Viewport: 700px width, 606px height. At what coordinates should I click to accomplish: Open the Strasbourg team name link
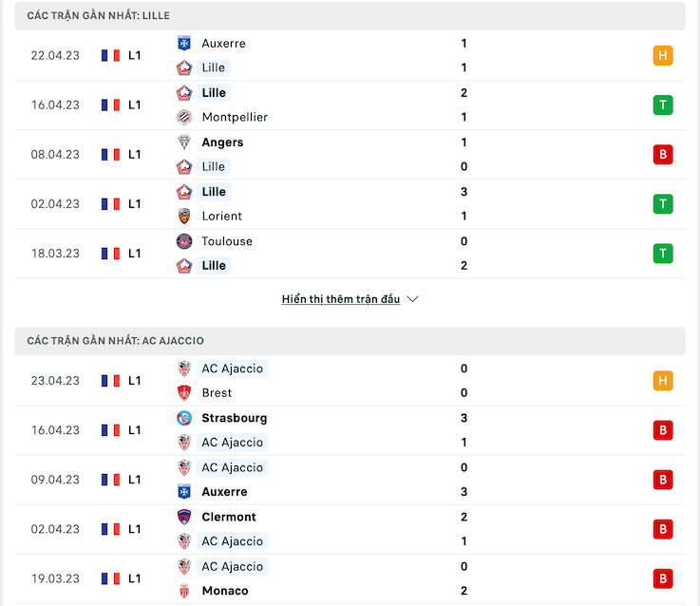(x=234, y=418)
